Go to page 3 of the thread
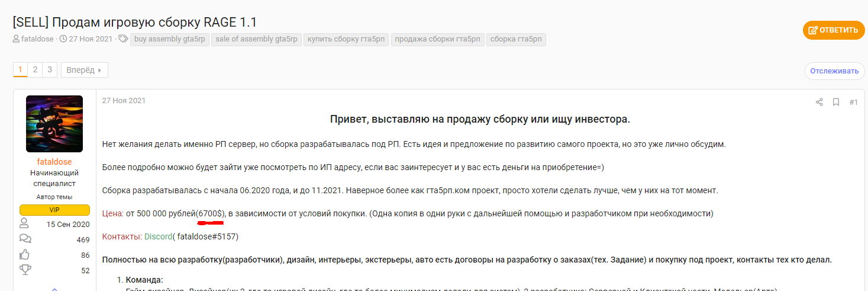868x291 pixels. pos(50,70)
